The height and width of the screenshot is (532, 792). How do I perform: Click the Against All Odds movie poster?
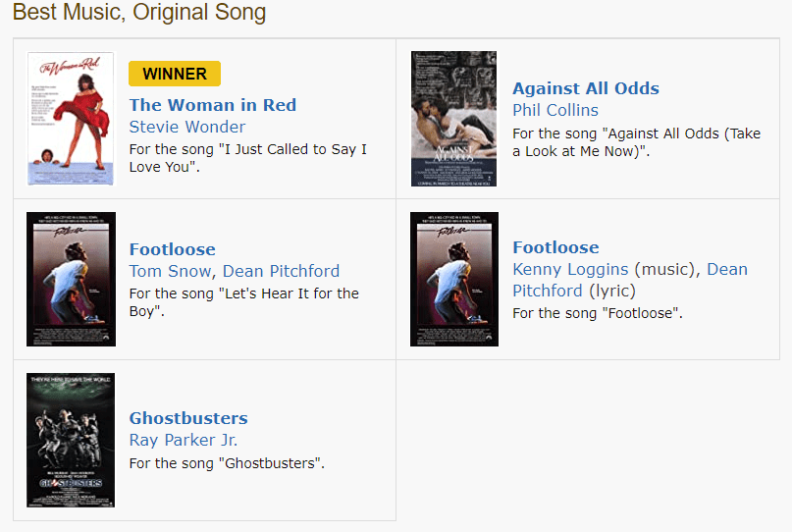[453, 119]
